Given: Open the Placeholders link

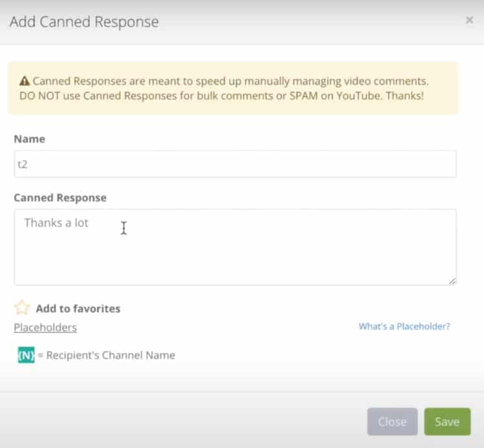Looking at the screenshot, I should click(x=45, y=327).
